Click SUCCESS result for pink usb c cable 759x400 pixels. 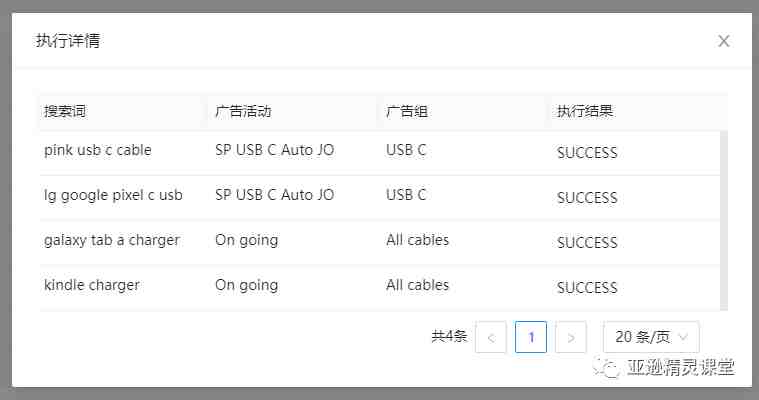coord(587,153)
